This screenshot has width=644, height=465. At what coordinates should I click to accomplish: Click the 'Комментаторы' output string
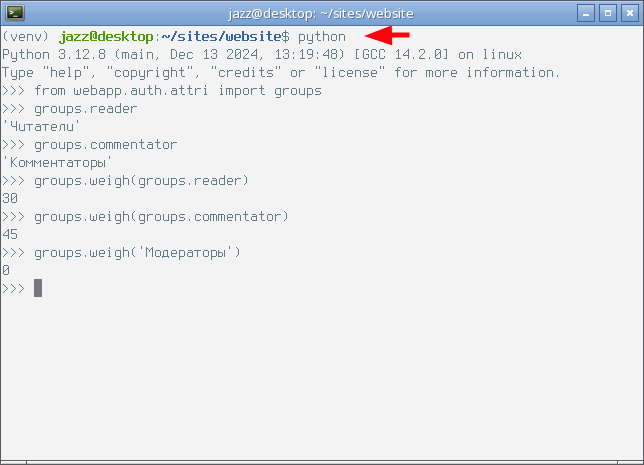(57, 163)
